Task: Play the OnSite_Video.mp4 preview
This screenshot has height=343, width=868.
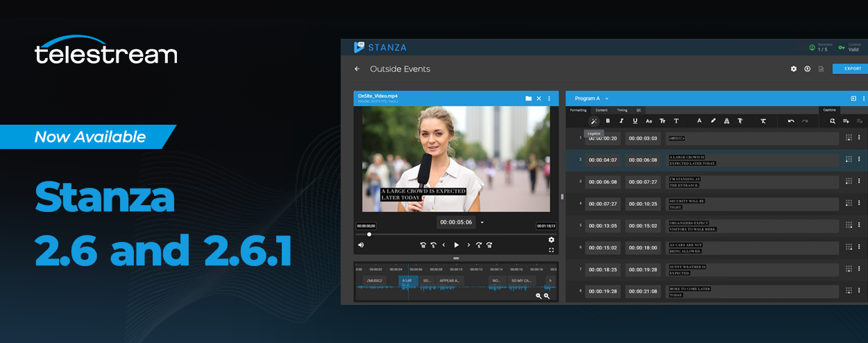Action: [456, 245]
